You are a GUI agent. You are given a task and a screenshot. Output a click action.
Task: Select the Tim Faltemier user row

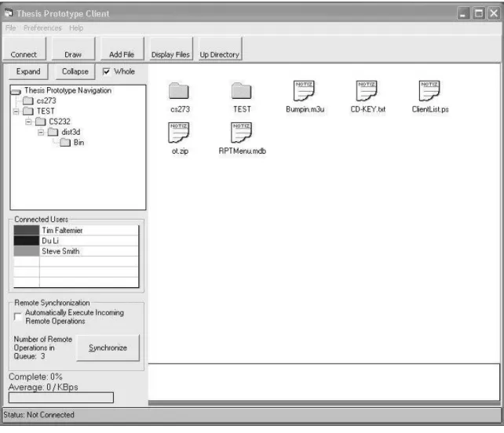tap(76, 231)
